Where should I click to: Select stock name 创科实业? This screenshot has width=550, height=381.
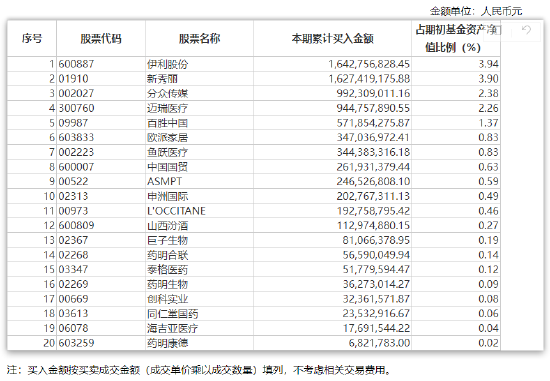(168, 299)
